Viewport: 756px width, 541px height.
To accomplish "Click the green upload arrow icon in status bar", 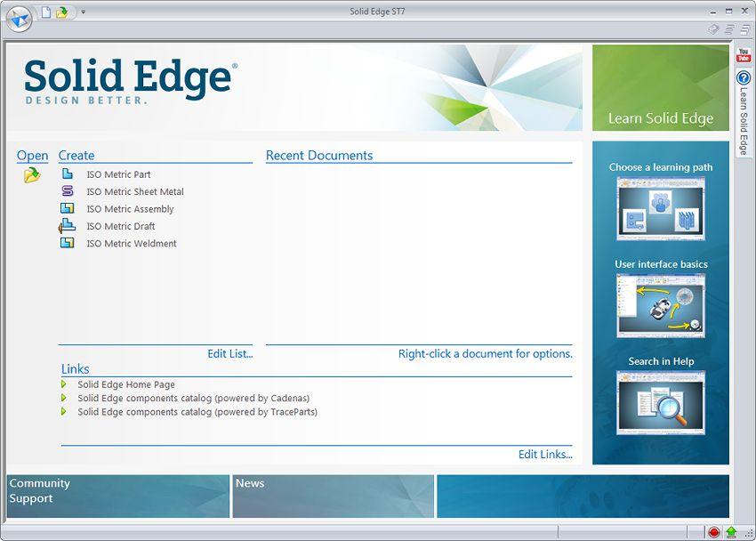I will (731, 532).
